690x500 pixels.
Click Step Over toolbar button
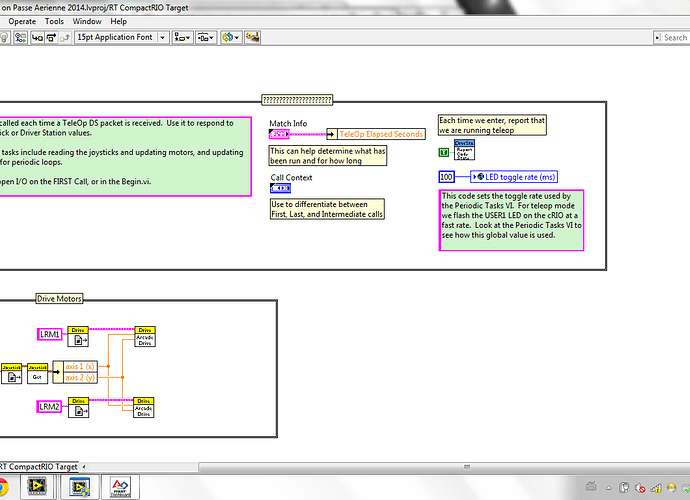tap(51, 37)
